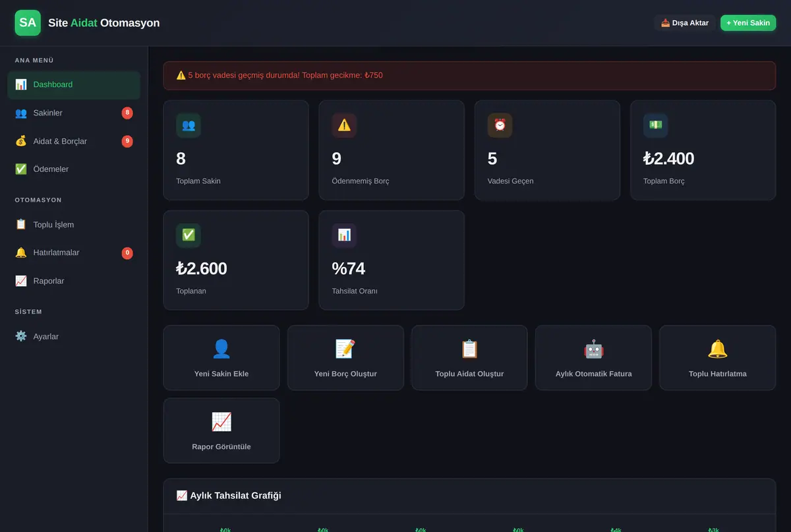Viewport: 791px width, 532px height.
Task: Go to the Sakinler page
Action: 74,113
